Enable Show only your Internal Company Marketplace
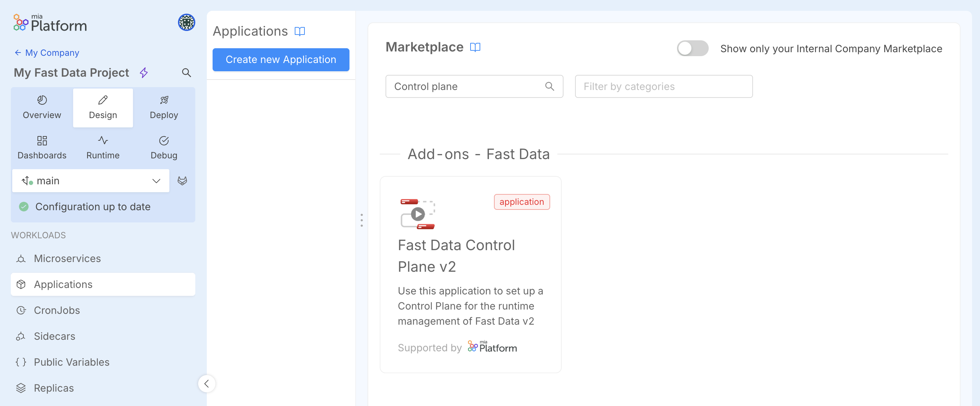This screenshot has width=980, height=406. point(692,48)
